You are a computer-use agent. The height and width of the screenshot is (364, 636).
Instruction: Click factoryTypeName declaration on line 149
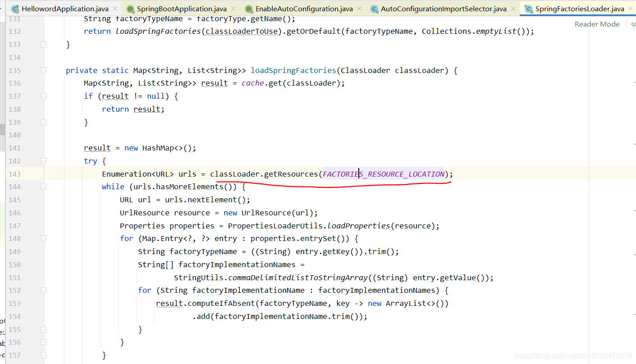tap(203, 251)
